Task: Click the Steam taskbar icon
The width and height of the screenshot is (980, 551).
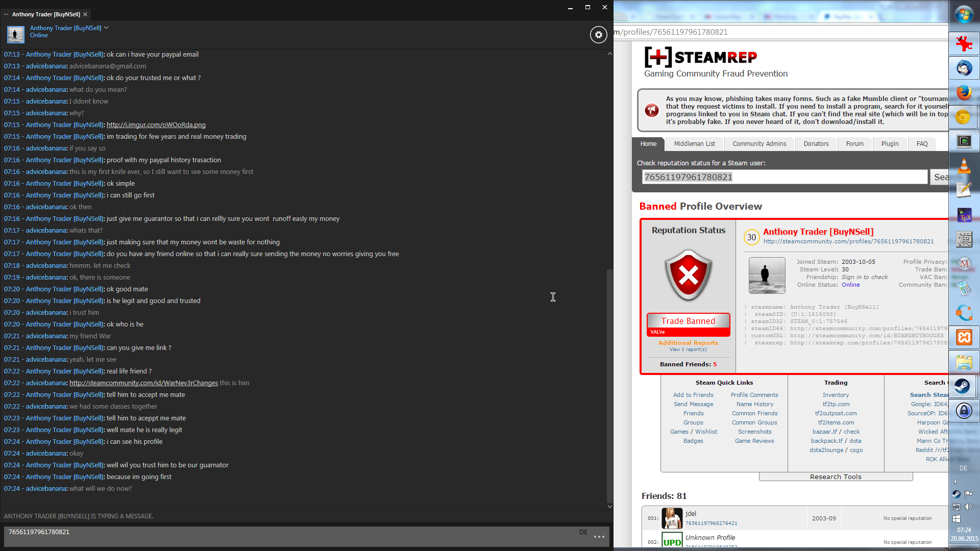Action: 963,386
